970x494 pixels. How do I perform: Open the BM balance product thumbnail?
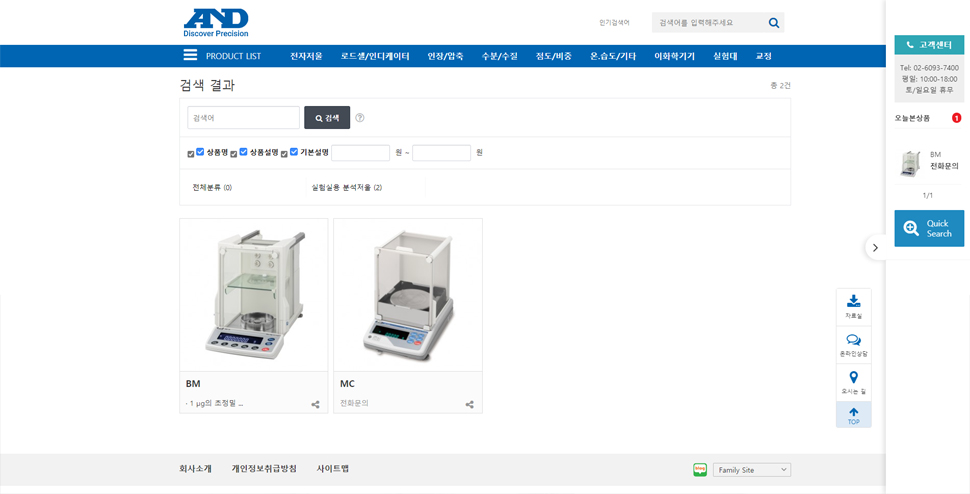(254, 295)
